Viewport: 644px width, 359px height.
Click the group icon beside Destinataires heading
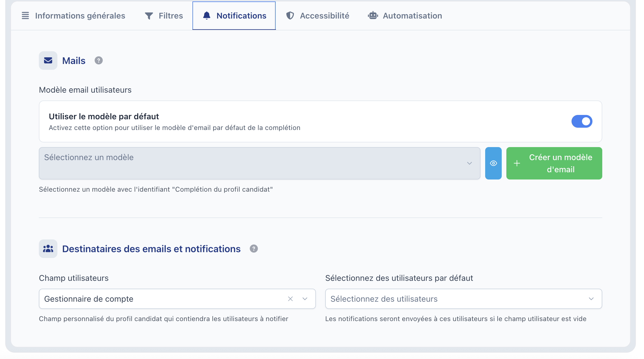tap(48, 249)
